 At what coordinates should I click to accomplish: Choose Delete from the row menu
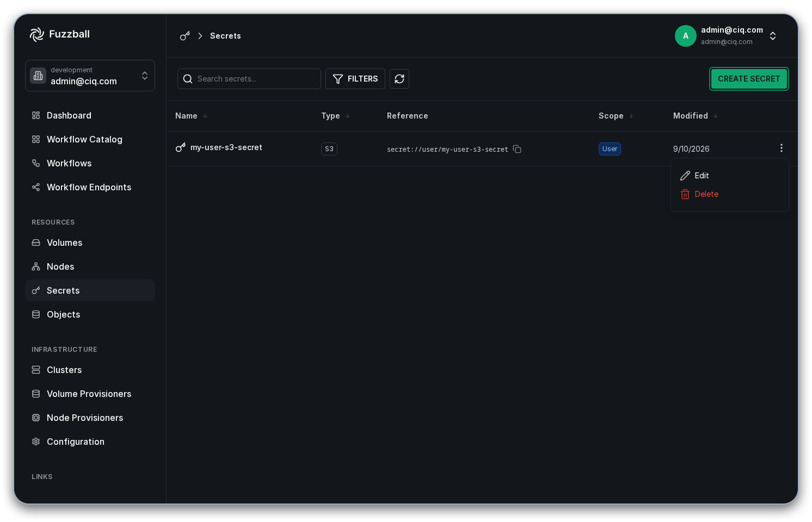[x=729, y=194]
